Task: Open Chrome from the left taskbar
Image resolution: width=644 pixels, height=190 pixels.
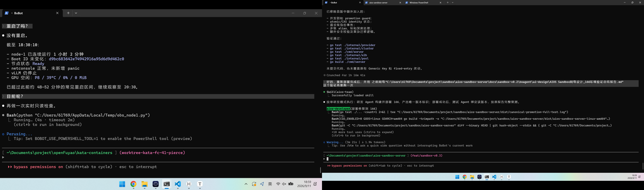Action: [133, 184]
